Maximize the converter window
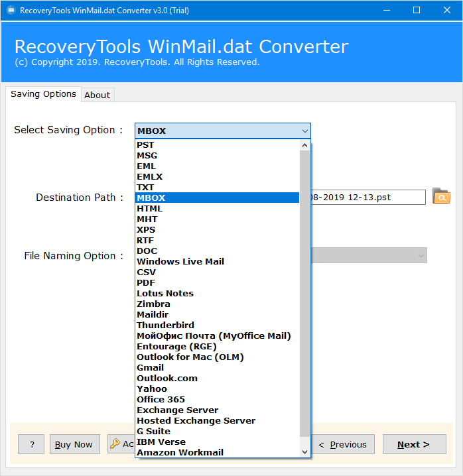Screen dimensions: 463x476 tap(417, 11)
